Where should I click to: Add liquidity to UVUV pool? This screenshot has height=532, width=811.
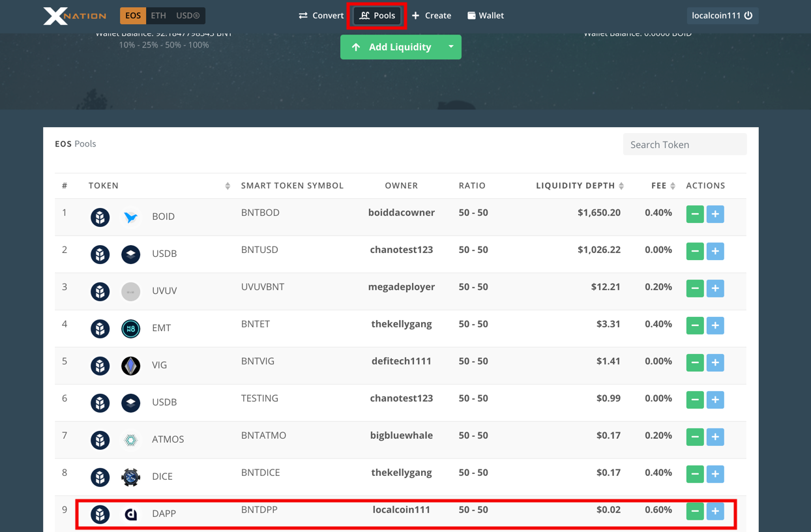coord(715,288)
